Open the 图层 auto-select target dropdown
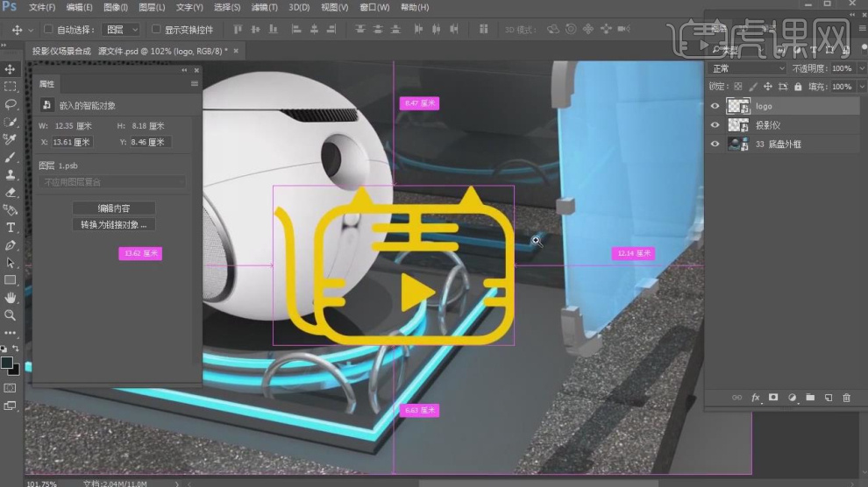This screenshot has width=868, height=487. tap(122, 30)
